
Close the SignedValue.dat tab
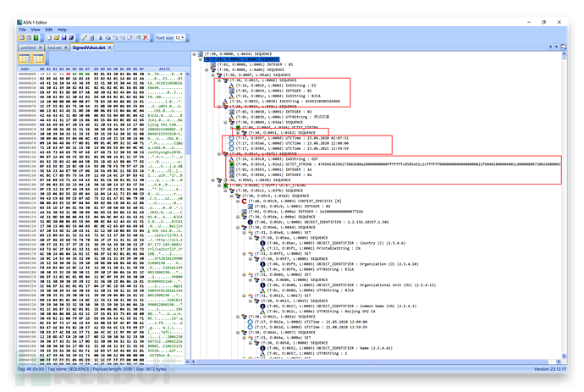[x=109, y=47]
